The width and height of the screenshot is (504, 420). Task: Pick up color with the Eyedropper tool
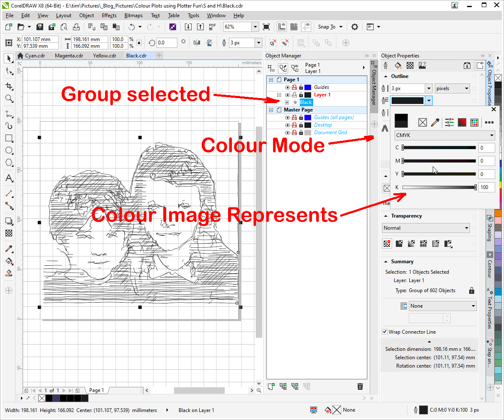pos(8,249)
